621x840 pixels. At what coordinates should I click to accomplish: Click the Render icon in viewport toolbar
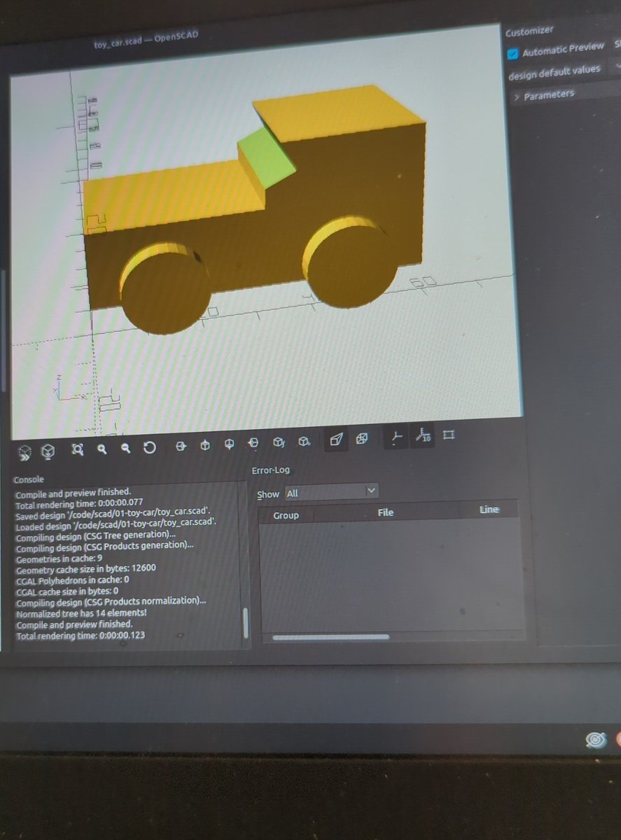(48, 451)
